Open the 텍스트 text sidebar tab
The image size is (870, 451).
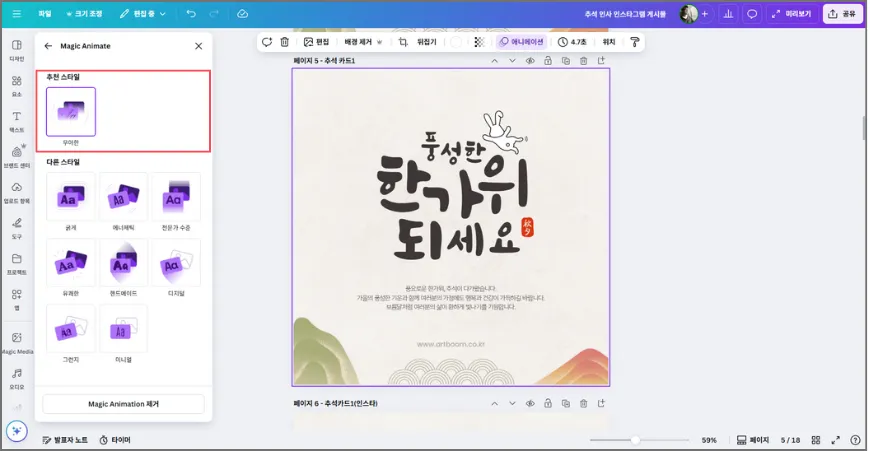pos(17,121)
